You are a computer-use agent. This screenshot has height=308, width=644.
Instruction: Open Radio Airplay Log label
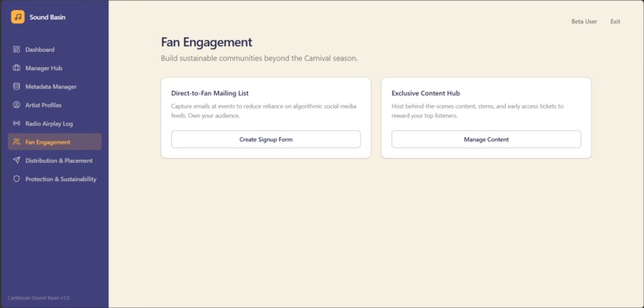[50, 124]
